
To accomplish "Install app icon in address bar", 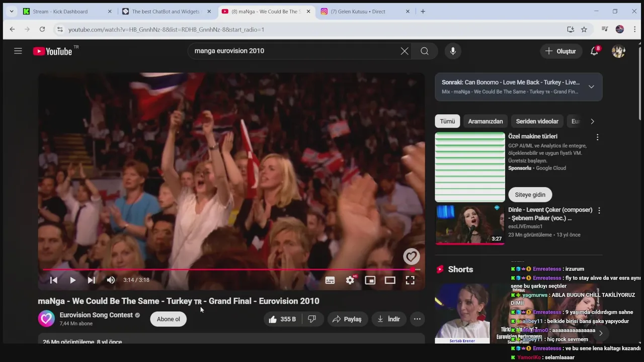I will tap(570, 29).
